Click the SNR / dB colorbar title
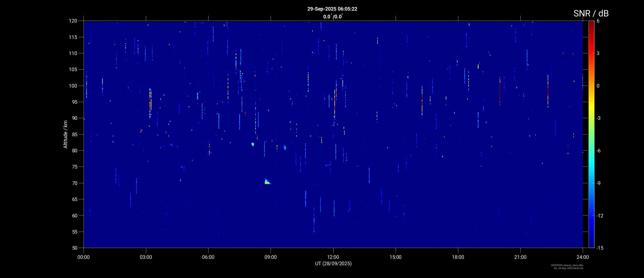 tap(591, 13)
